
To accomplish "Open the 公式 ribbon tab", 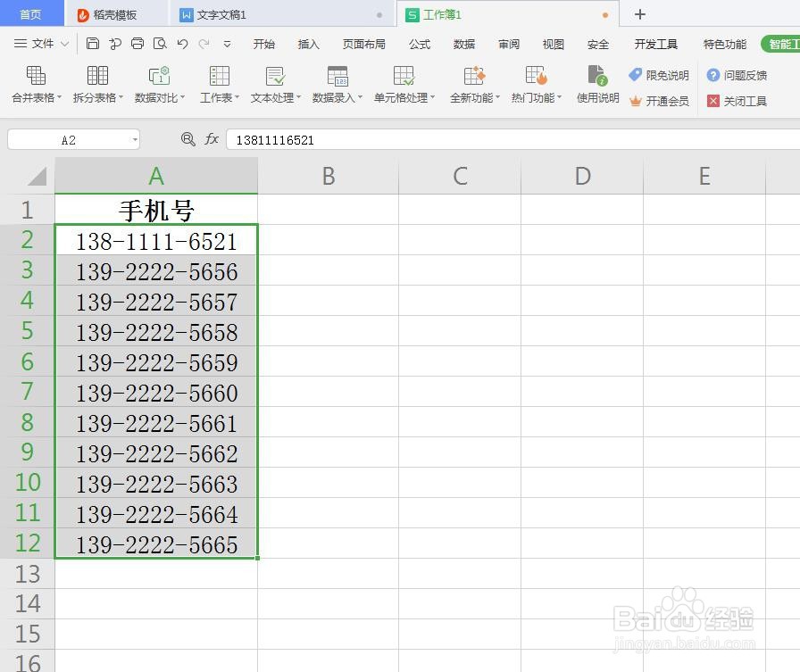I will pos(420,45).
